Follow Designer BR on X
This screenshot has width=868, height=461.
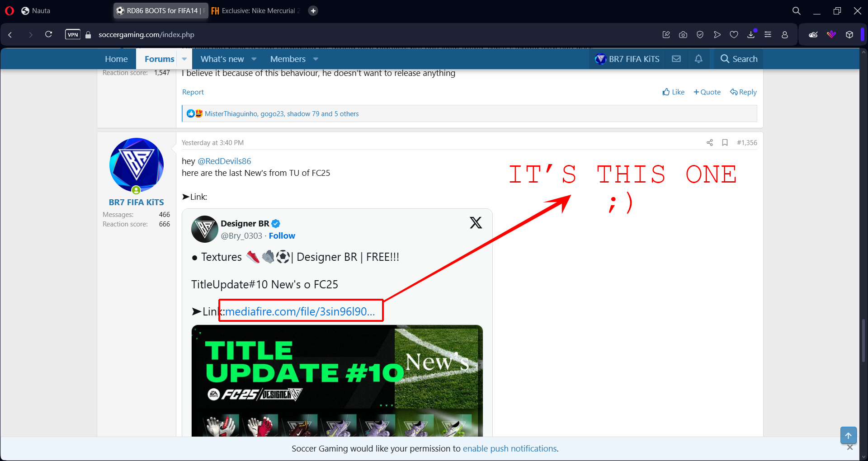[282, 235]
